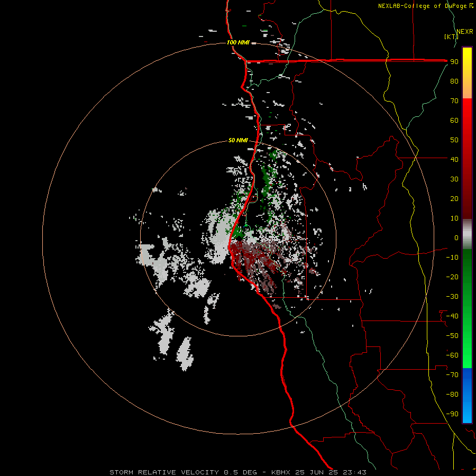Image resolution: width=476 pixels, height=476 pixels.
Task: Click the 60 value on velocity scale
Action: tap(454, 120)
